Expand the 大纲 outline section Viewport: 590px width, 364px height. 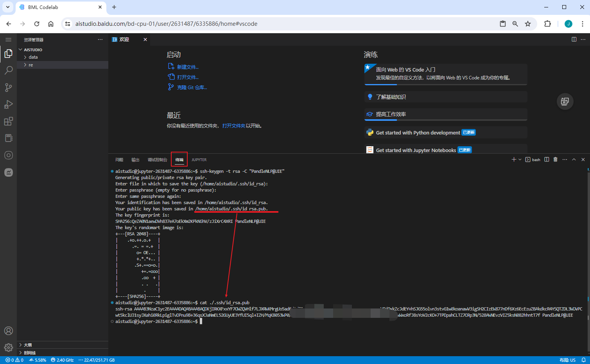tap(63, 345)
